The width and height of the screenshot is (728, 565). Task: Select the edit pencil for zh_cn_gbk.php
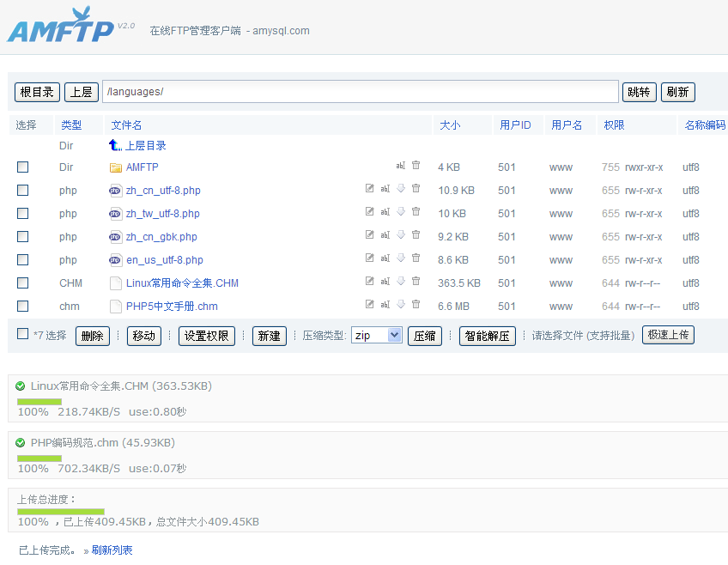[x=371, y=236]
